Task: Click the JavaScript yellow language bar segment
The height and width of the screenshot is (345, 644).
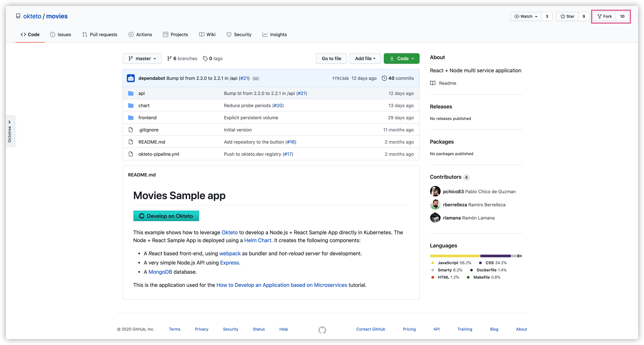Action: coord(455,256)
